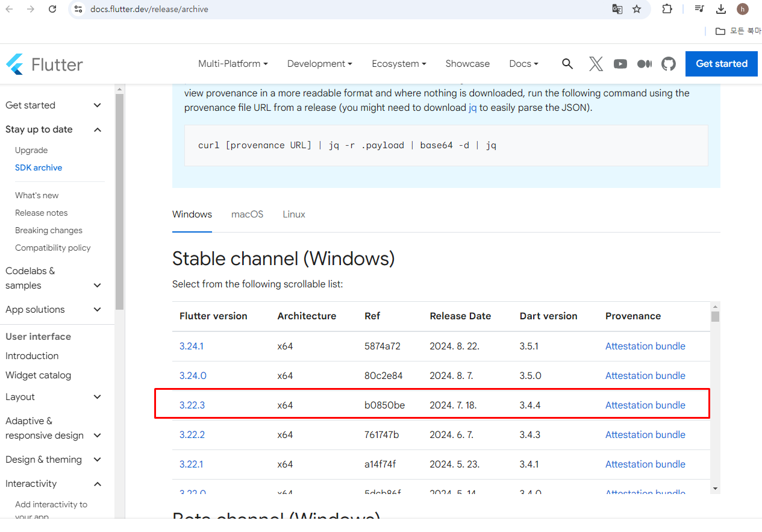Open Attestation bundle for 3.22.3 row

[645, 405]
